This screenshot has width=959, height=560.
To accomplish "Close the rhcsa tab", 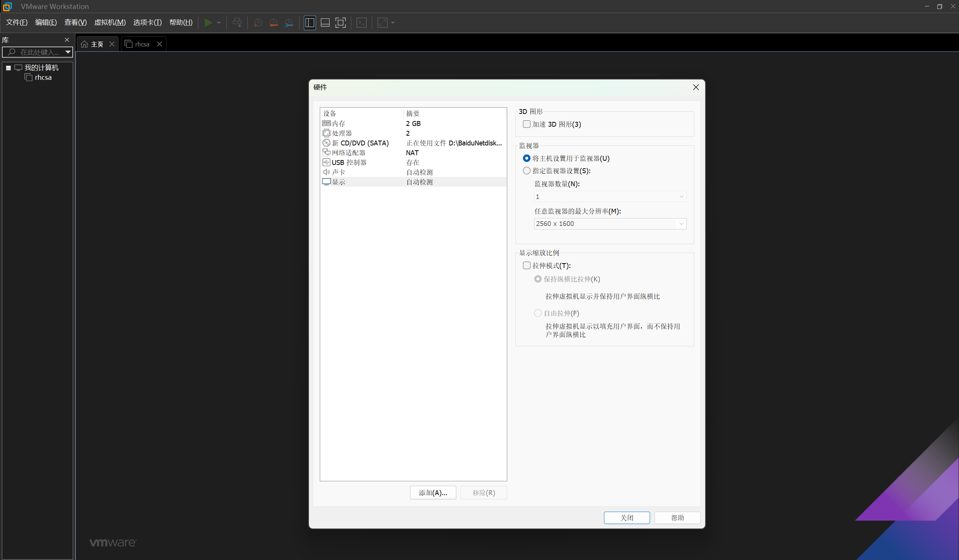I will click(160, 44).
